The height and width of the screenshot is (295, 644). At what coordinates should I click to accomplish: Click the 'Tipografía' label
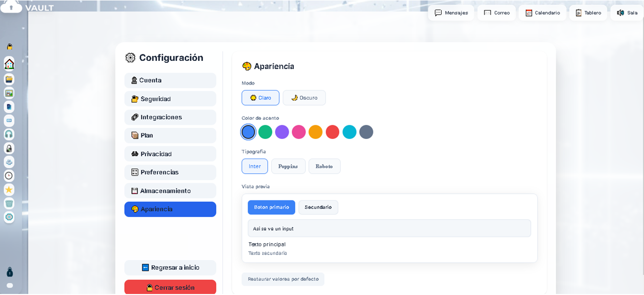tap(254, 152)
